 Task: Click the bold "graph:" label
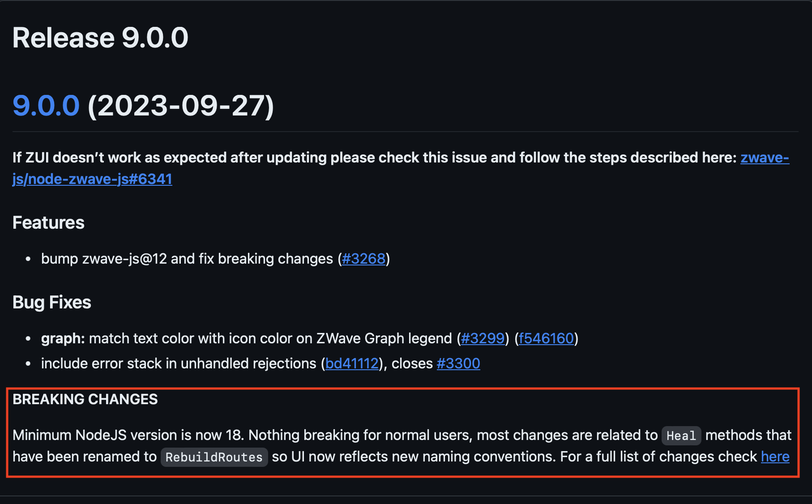63,338
